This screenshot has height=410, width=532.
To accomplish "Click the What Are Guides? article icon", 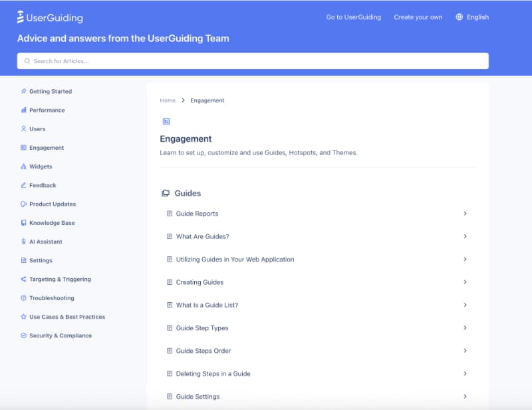I will [x=170, y=236].
